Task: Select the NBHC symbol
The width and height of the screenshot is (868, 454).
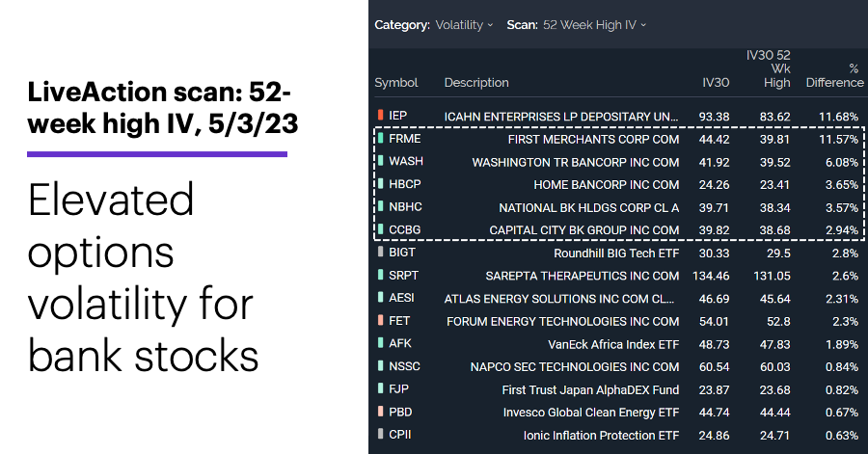Action: click(405, 207)
